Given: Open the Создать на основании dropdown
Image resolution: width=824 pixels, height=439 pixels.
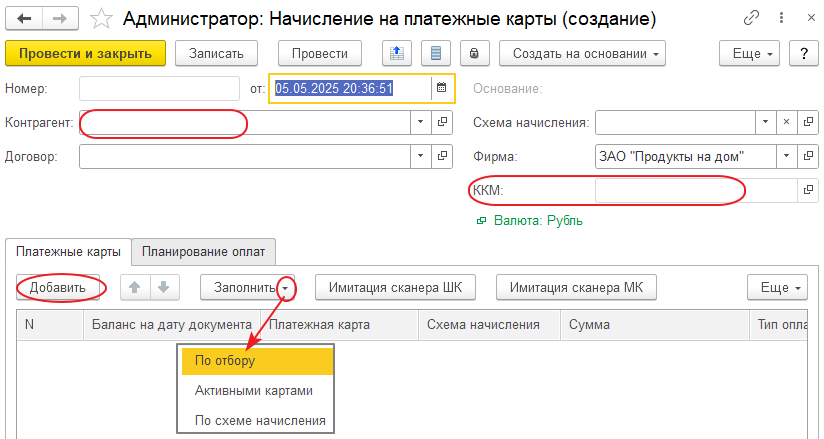Looking at the screenshot, I should [582, 54].
